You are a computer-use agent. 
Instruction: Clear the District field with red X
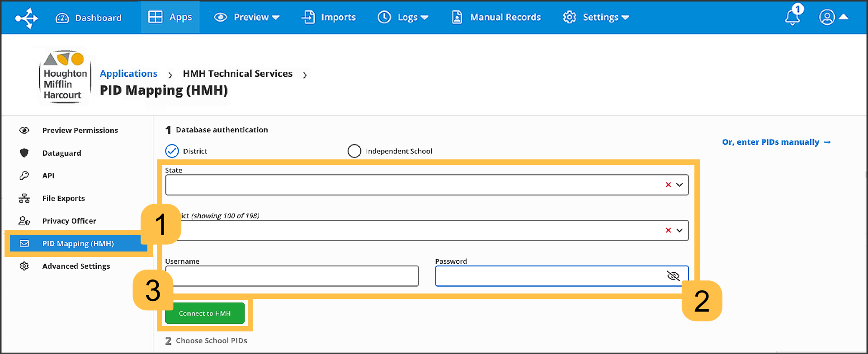pos(668,230)
